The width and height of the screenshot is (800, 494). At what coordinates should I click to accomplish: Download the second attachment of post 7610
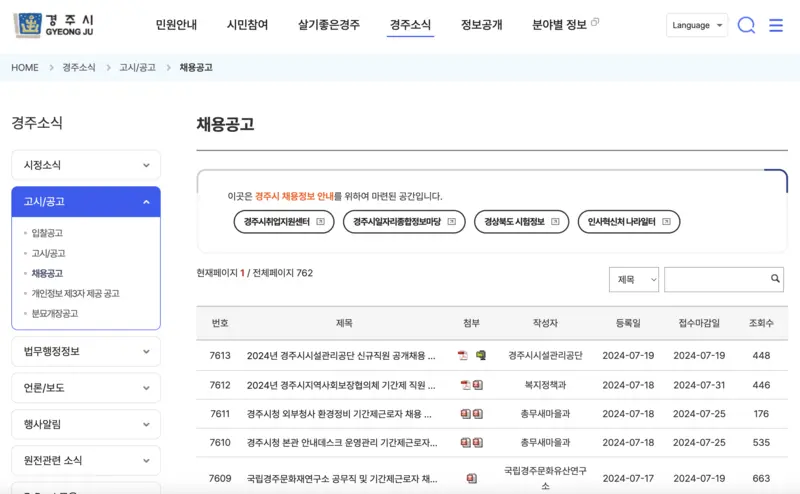[478, 442]
